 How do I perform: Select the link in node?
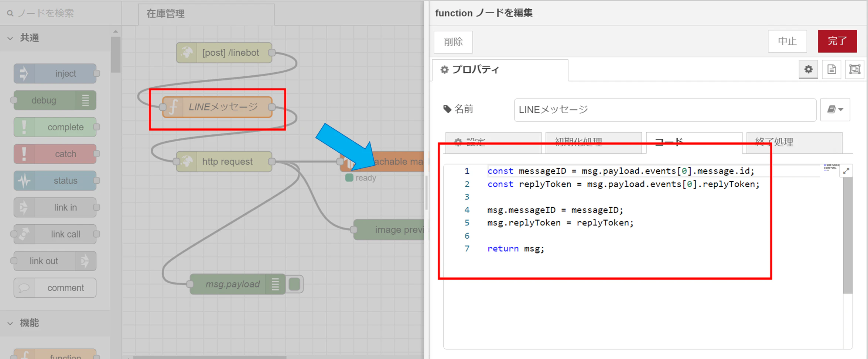click(55, 207)
